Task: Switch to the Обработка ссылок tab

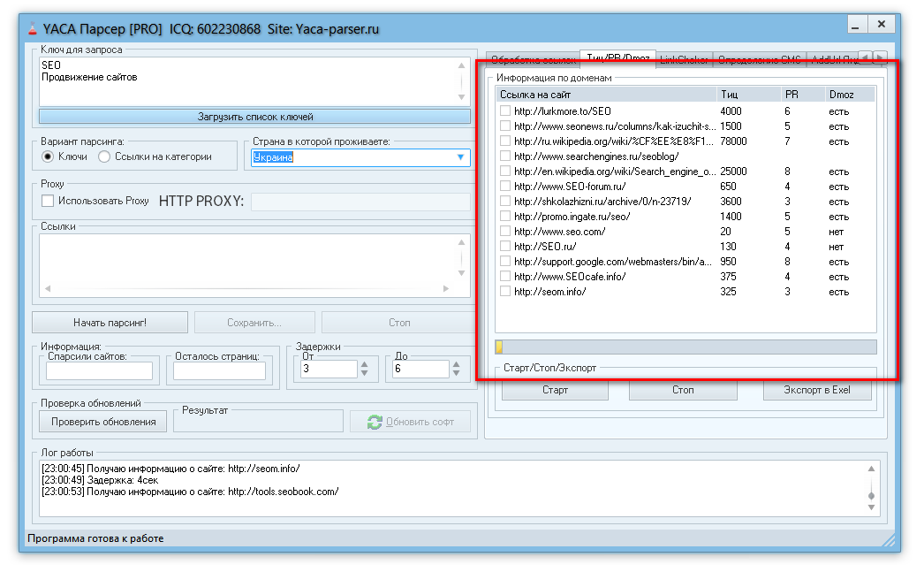Action: click(x=534, y=60)
